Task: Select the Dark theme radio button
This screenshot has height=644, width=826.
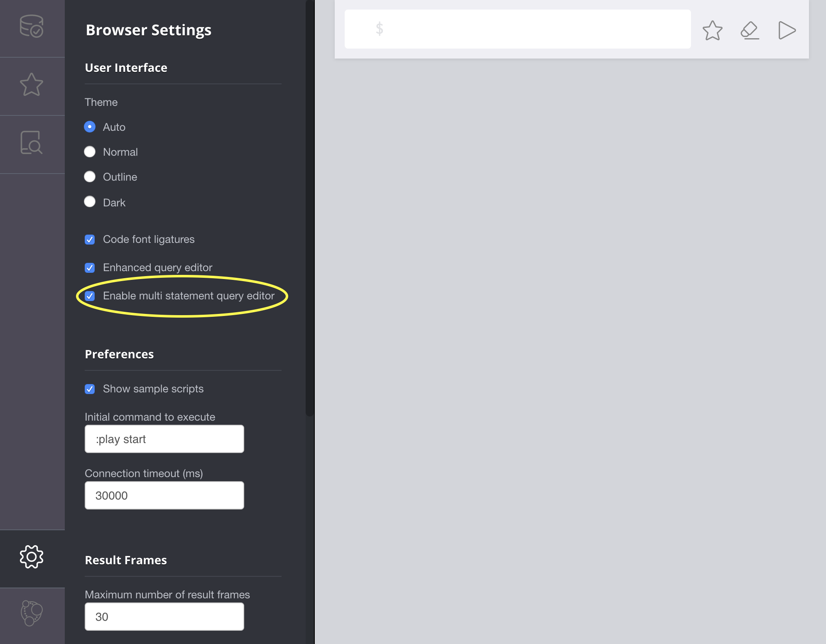Action: [91, 201]
